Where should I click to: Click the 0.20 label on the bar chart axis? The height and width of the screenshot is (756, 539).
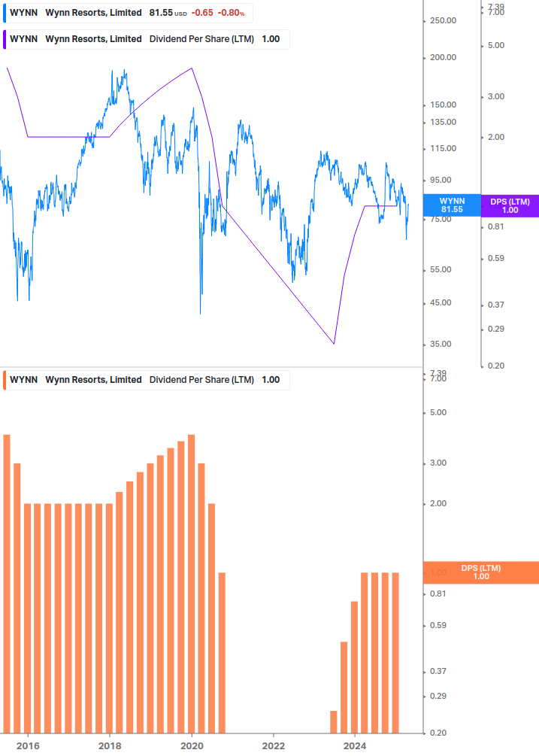click(x=438, y=733)
